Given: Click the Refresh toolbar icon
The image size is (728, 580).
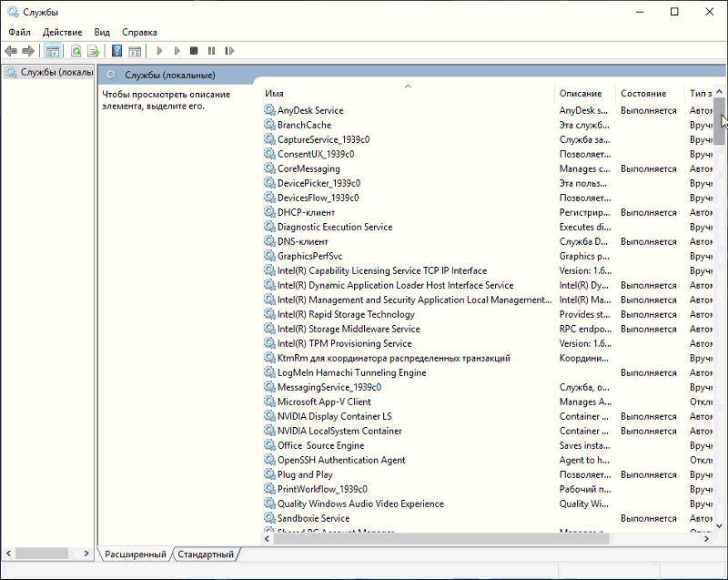Looking at the screenshot, I should (x=76, y=51).
